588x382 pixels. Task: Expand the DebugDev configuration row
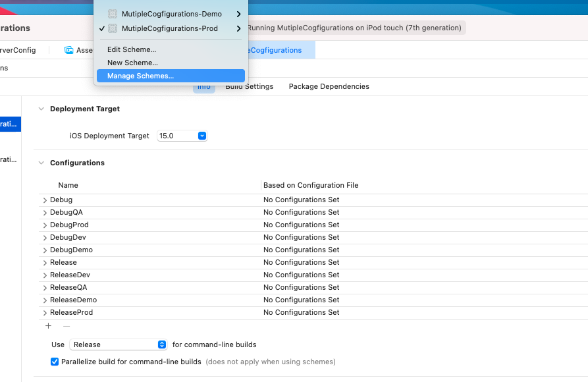pyautogui.click(x=45, y=238)
